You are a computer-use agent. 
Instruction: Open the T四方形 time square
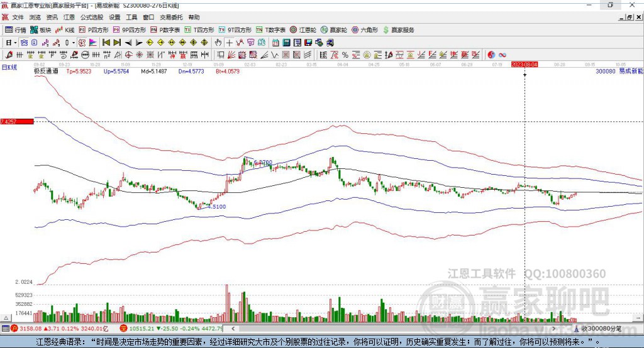tap(199, 30)
